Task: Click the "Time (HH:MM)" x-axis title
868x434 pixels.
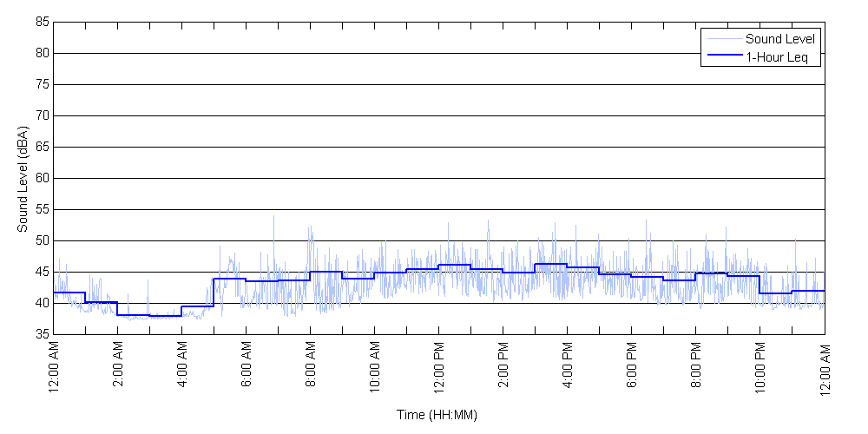Action: tap(437, 415)
